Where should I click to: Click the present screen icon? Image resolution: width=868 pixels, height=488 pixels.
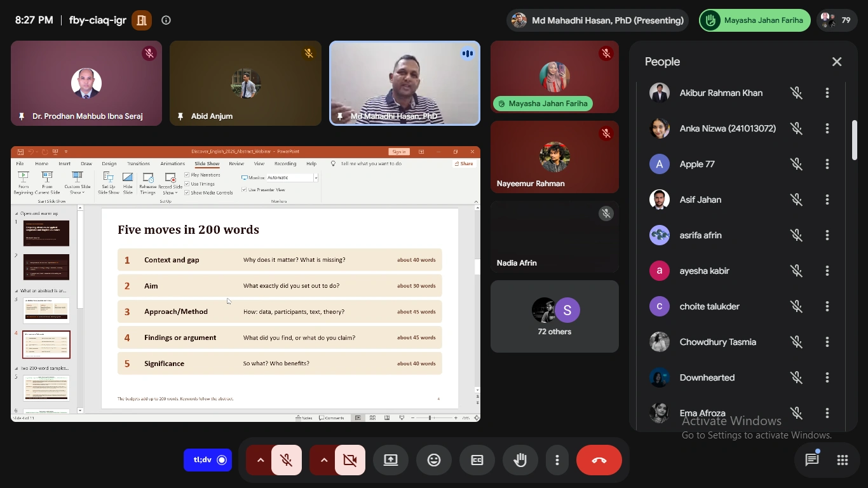click(x=391, y=460)
